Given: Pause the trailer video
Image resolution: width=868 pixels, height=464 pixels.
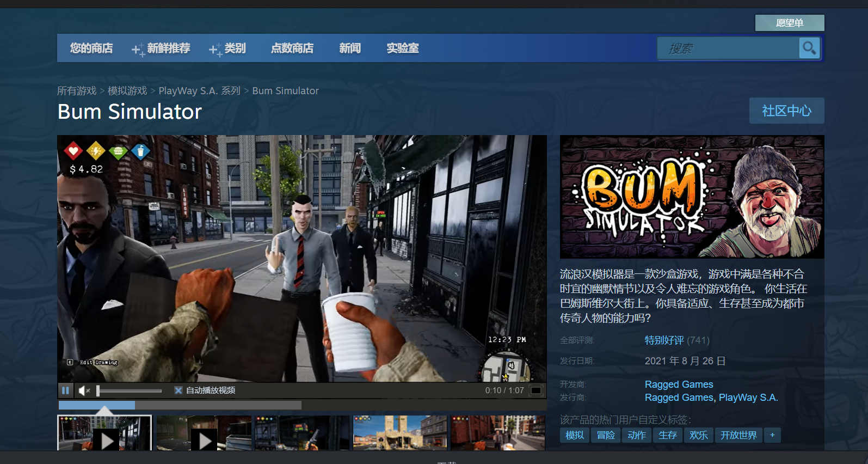Looking at the screenshot, I should click(x=65, y=390).
